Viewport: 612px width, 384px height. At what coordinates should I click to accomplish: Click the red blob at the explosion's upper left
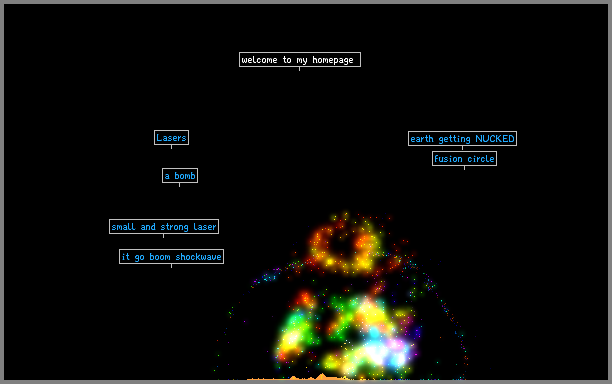(305, 299)
